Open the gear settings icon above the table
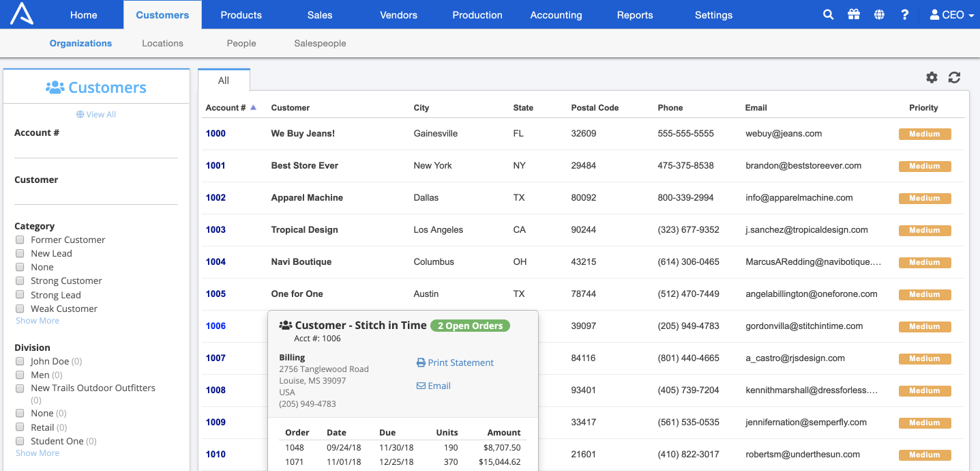 click(x=931, y=77)
